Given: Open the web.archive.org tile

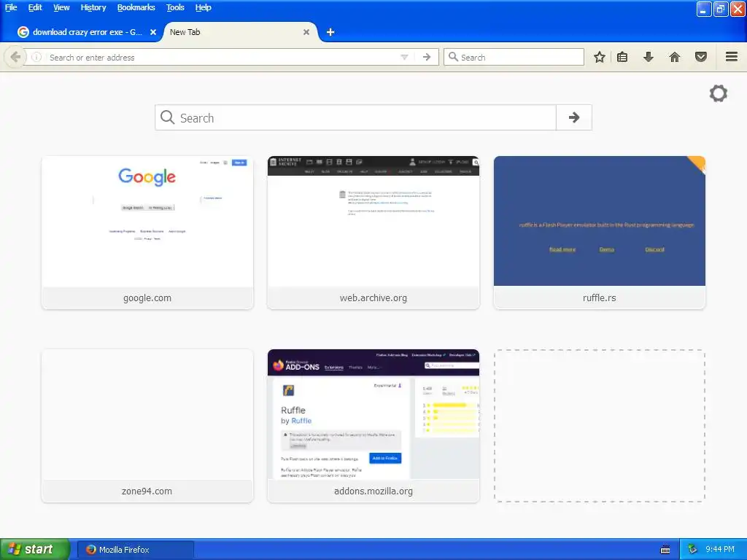Looking at the screenshot, I should pos(373,233).
